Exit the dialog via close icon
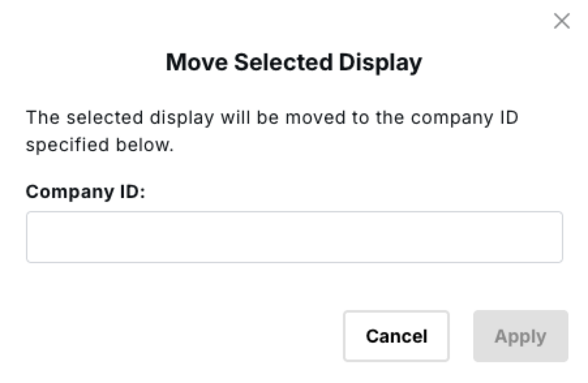588x383 pixels. (x=561, y=21)
